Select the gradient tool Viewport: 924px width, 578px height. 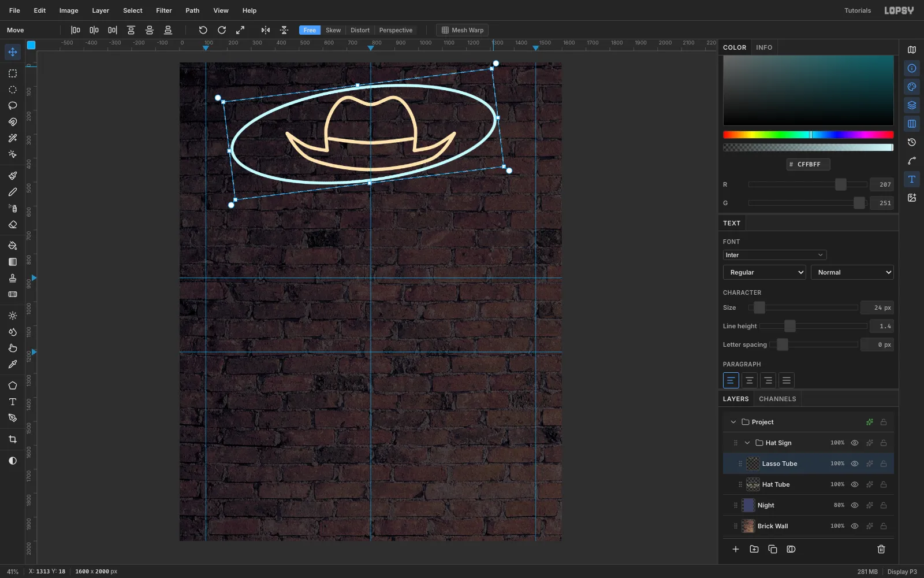pyautogui.click(x=13, y=262)
